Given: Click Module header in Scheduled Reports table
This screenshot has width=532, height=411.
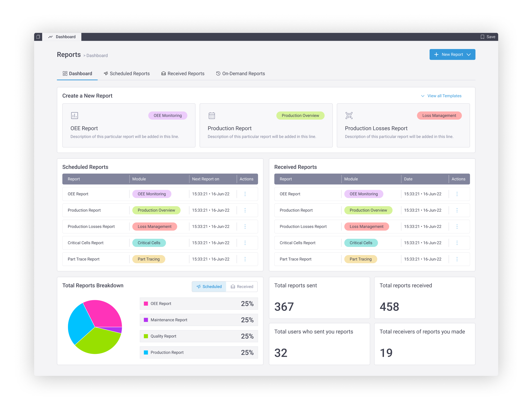Looking at the screenshot, I should [139, 179].
